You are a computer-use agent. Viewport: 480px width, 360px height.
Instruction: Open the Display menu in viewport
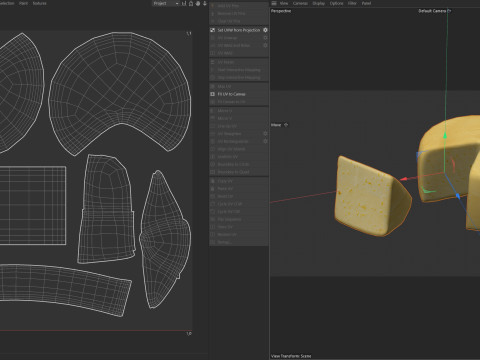(x=319, y=3)
